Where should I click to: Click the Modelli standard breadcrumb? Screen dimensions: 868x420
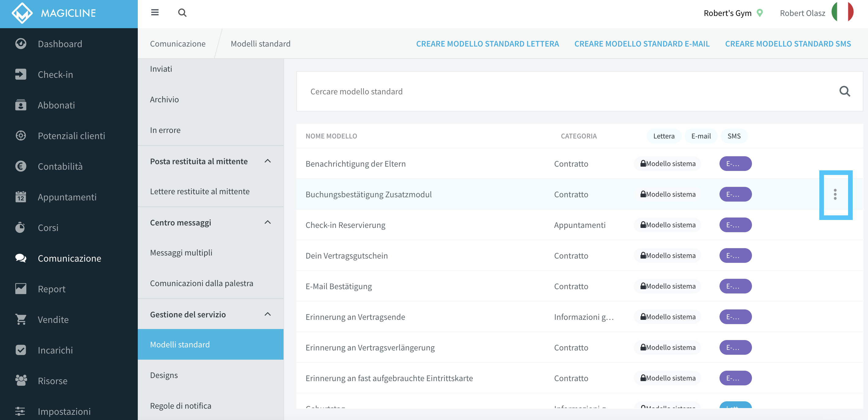click(x=261, y=44)
